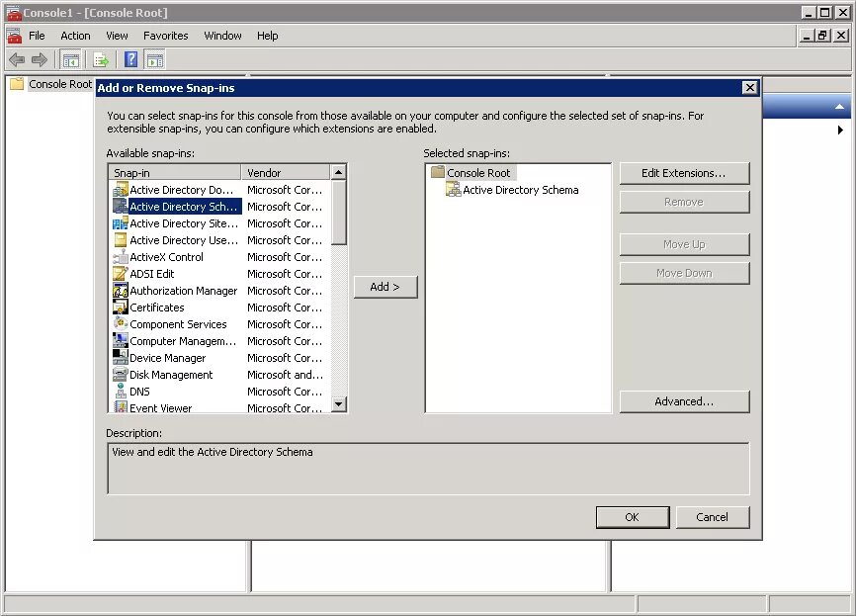Collapse the Actions pane header arrow
Image resolution: width=856 pixels, height=616 pixels.
[839, 107]
